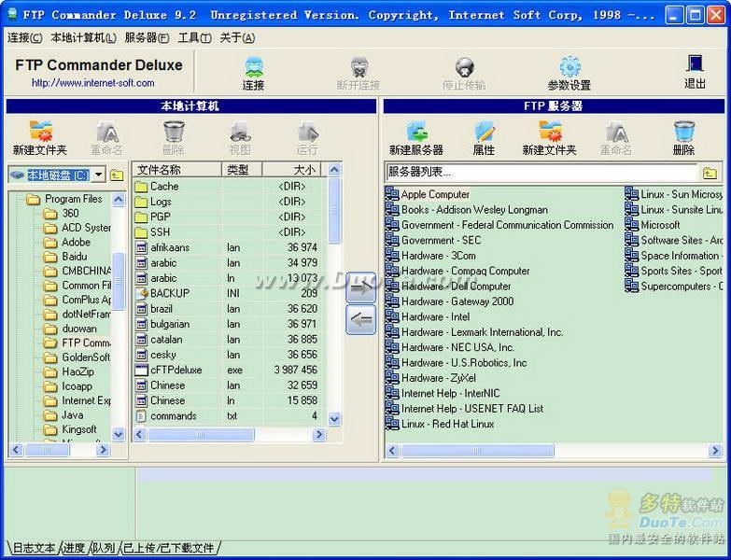Open the 本地磁盘 (C:) drive dropdown

[99, 175]
